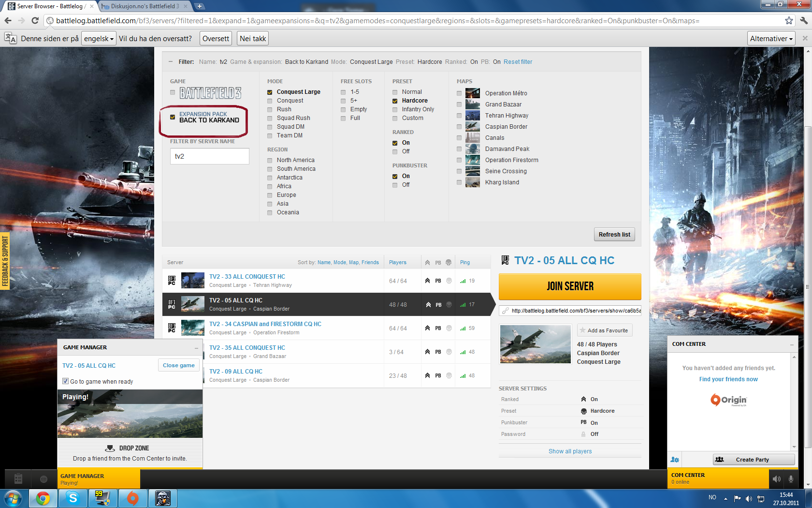Check the Rush mode checkbox
The image size is (812, 508).
point(270,109)
